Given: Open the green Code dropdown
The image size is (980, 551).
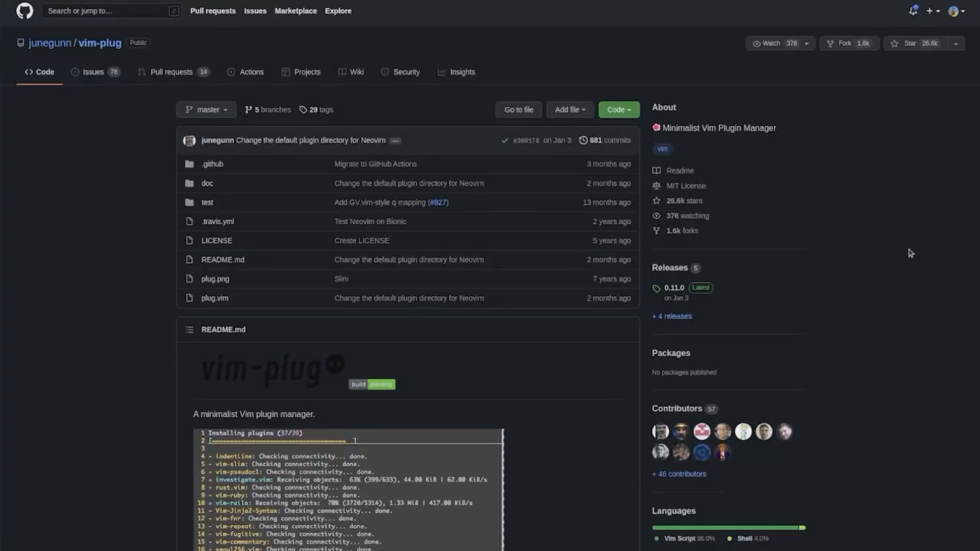Looking at the screenshot, I should point(619,109).
